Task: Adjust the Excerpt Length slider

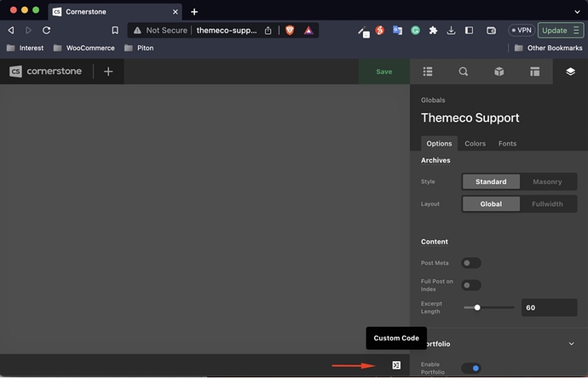Action: [477, 307]
